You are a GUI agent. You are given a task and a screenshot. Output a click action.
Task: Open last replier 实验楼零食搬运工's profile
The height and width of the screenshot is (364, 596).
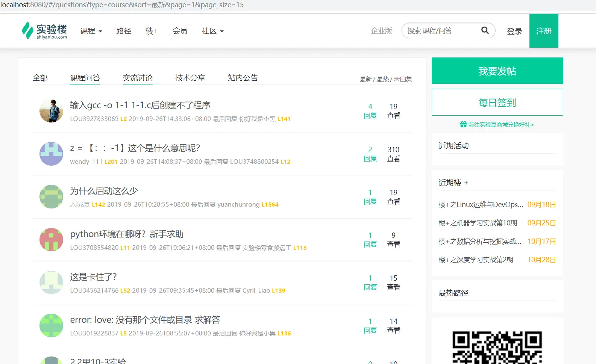[267, 248]
